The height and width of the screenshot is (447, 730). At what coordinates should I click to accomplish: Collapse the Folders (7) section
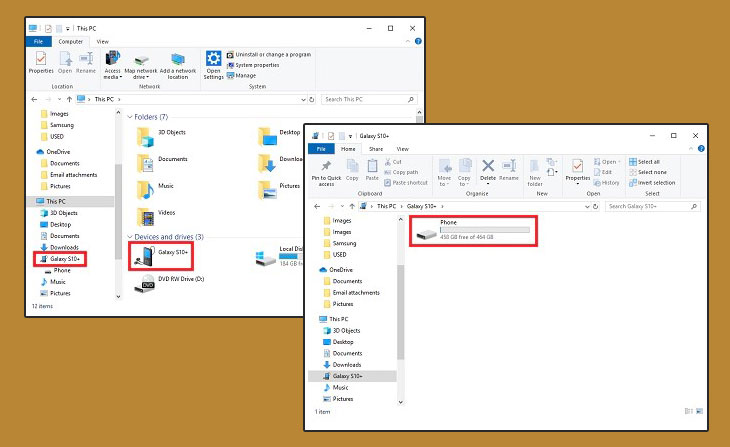(130, 118)
